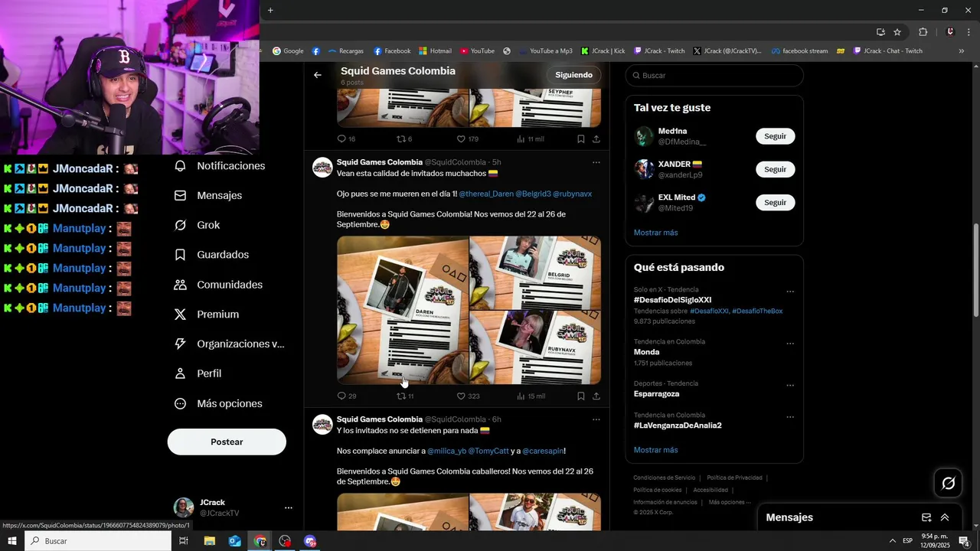Open Premium in the sidebar
Image resolution: width=980 pixels, height=551 pixels.
tap(207, 315)
